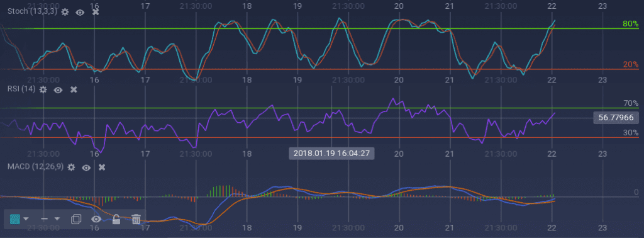Click the teal color swatch in drawing toolbar

pyautogui.click(x=15, y=218)
